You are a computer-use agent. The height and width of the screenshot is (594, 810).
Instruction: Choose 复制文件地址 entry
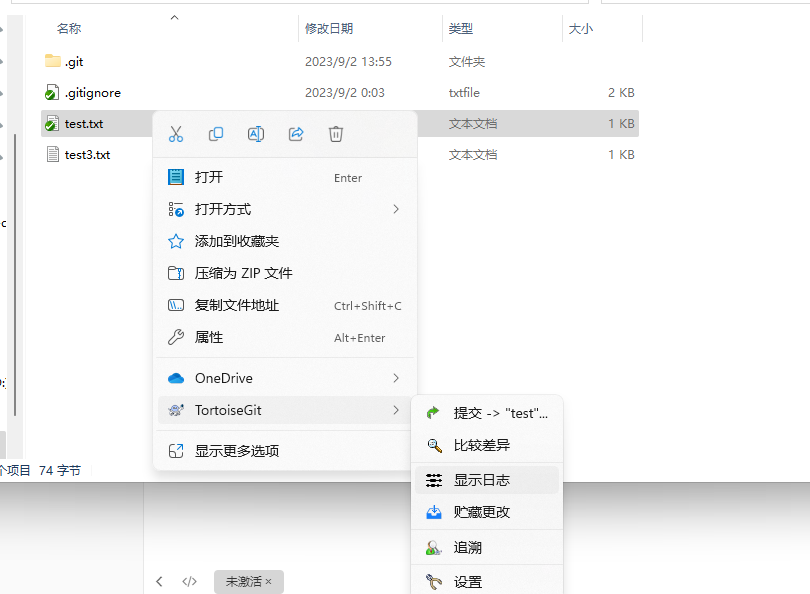coord(285,305)
